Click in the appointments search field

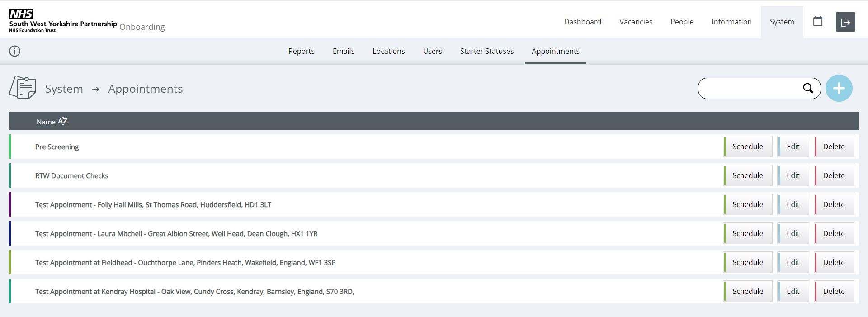[x=750, y=88]
